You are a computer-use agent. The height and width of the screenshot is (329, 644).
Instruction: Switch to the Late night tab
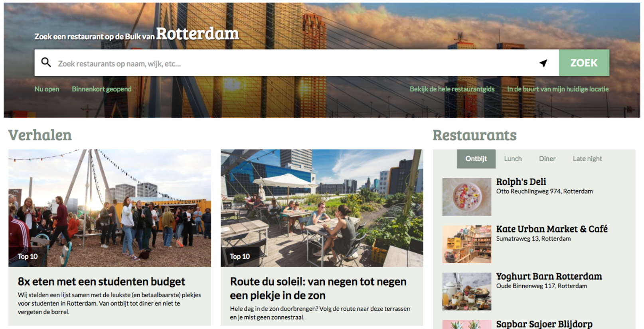click(587, 159)
